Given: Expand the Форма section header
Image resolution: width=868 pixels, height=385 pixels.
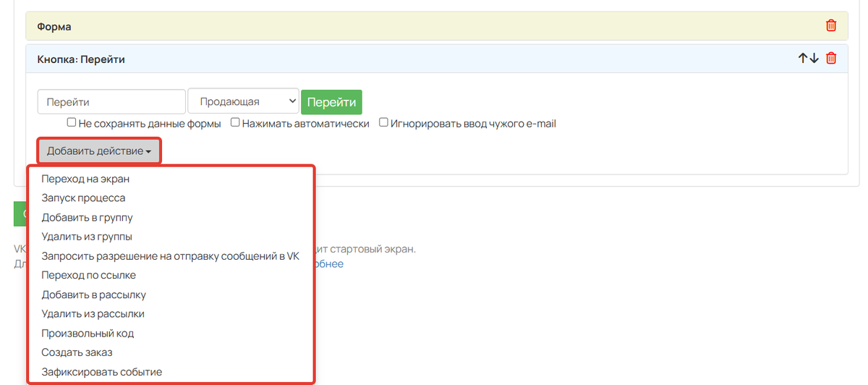Looking at the screenshot, I should click(55, 27).
